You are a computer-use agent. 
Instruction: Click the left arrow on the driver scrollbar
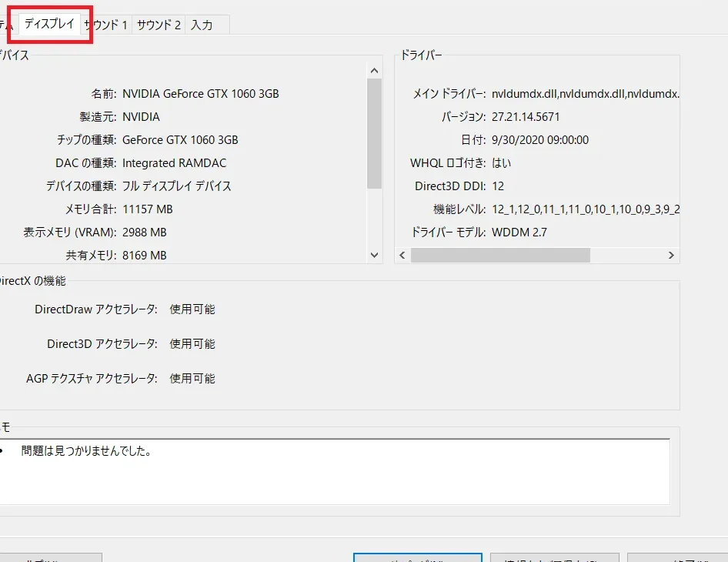coord(402,255)
